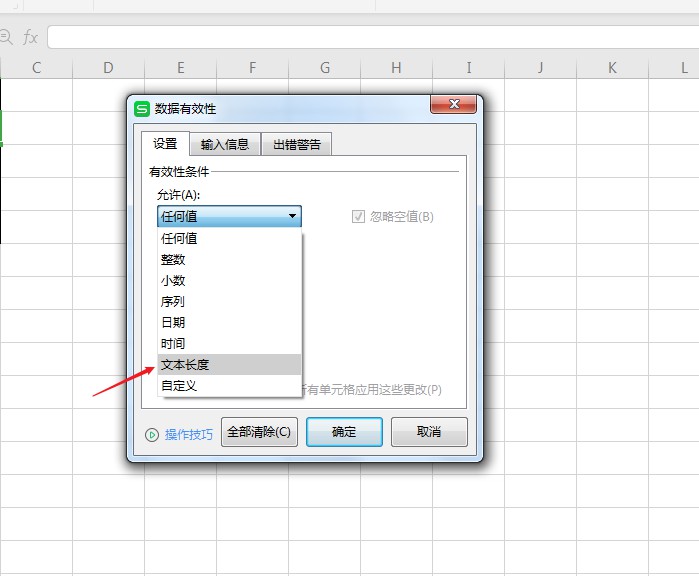Select column L header

click(674, 68)
